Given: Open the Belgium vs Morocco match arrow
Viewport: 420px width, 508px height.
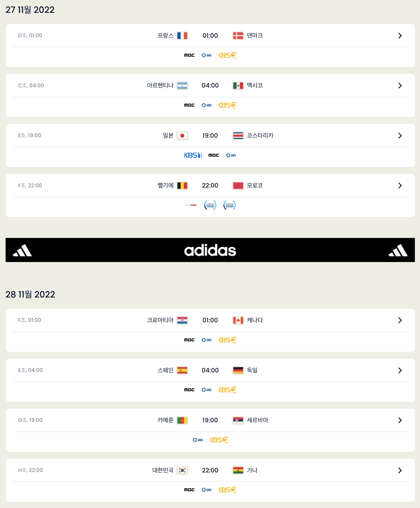Looking at the screenshot, I should (x=400, y=185).
